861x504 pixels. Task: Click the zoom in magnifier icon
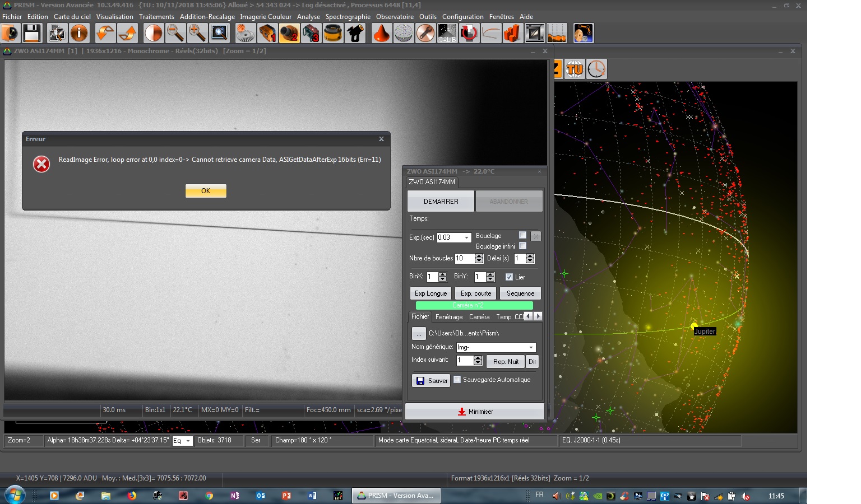coord(197,34)
